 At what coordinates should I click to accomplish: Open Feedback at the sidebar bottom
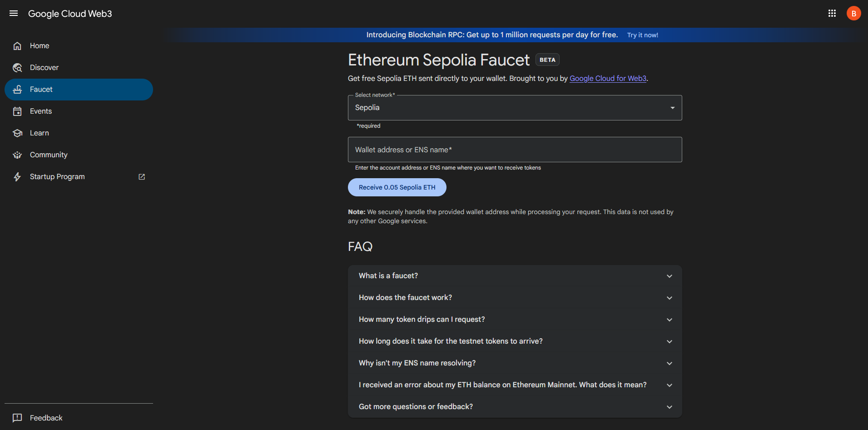click(46, 418)
